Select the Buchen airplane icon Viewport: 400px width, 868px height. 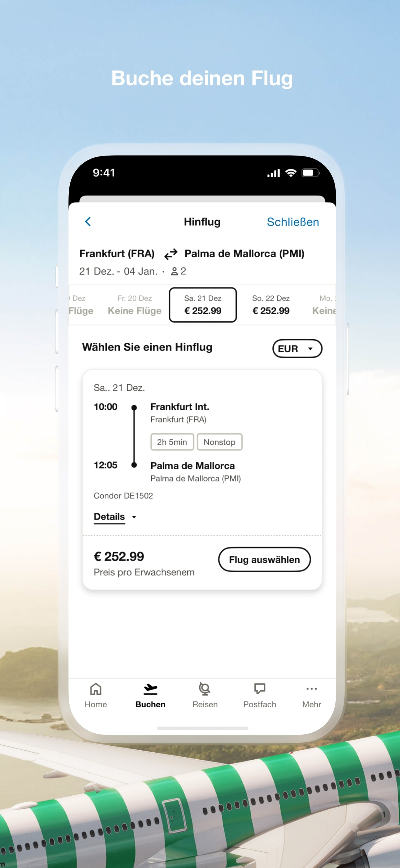pyautogui.click(x=150, y=689)
